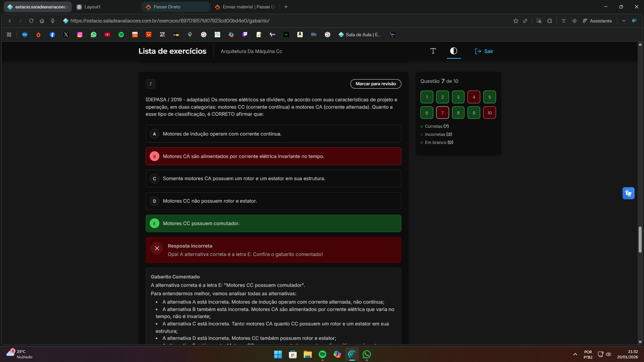Click Marcar para revisão button
644x362 pixels.
(x=376, y=84)
